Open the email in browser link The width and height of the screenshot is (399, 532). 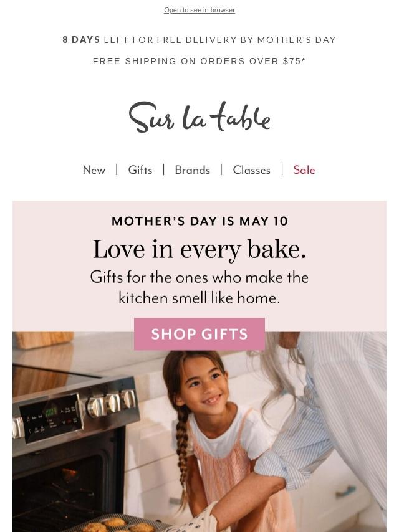tap(199, 10)
